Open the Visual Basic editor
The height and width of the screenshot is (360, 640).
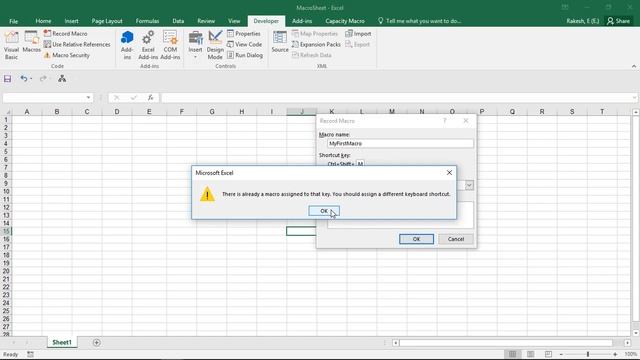(x=11, y=45)
